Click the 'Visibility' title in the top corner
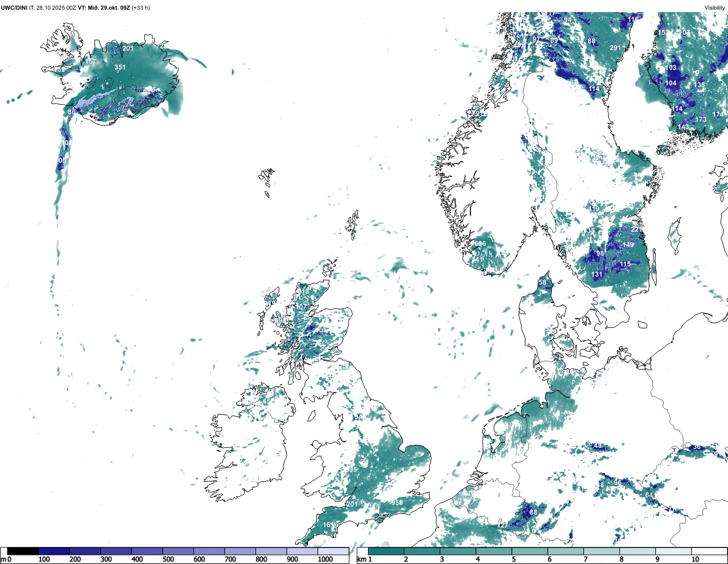 [x=715, y=8]
